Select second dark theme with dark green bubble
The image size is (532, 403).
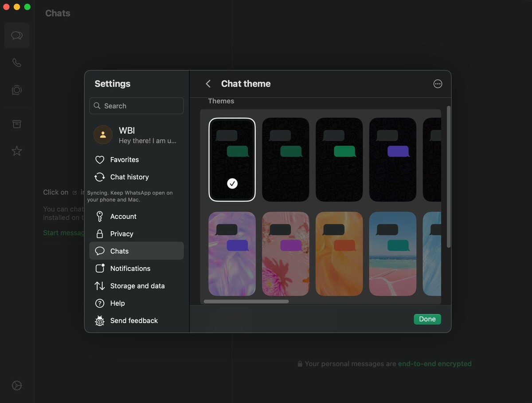[x=286, y=159]
